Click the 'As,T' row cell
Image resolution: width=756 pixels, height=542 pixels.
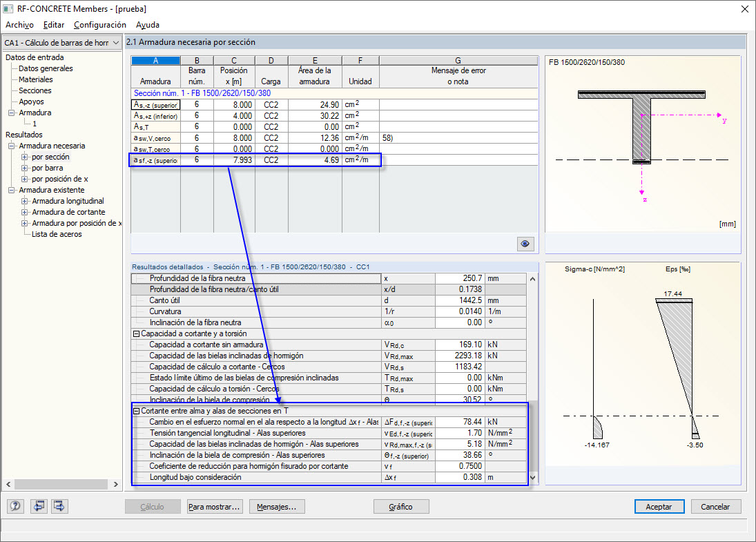(x=156, y=127)
